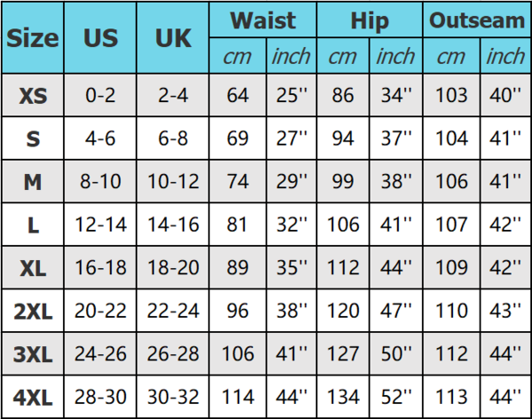Image resolution: width=532 pixels, height=419 pixels.
Task: Select the Hip header cell
Action: (370, 20)
